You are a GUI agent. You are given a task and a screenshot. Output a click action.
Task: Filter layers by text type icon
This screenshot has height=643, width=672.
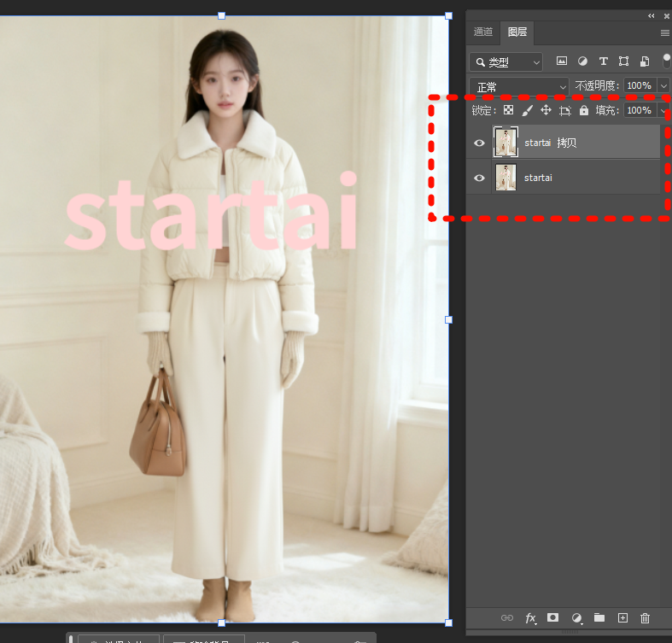click(x=603, y=61)
